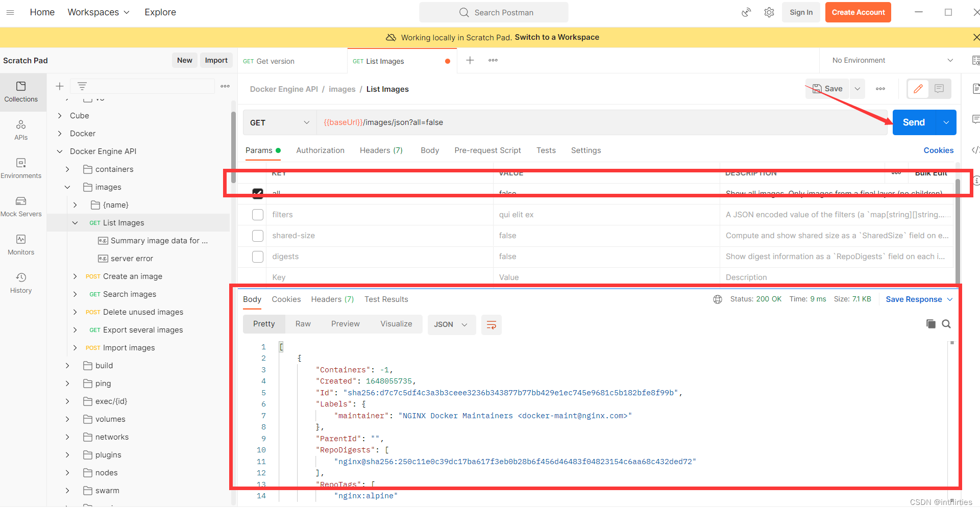Open the No Environment dropdown

point(892,60)
